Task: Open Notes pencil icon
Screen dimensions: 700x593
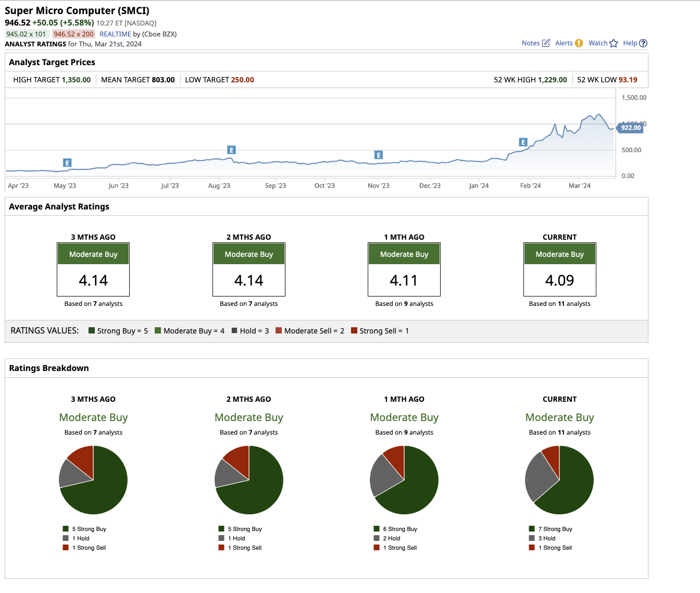Action: coord(546,43)
